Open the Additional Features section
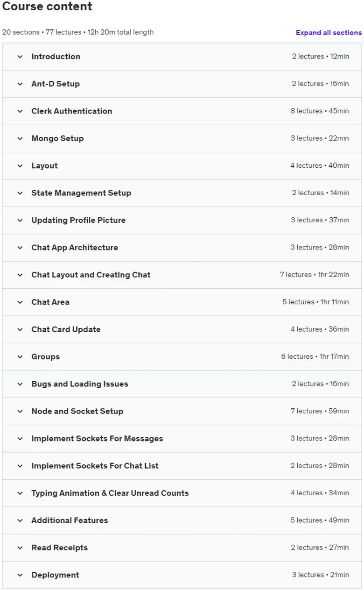364x591 pixels. tap(182, 520)
